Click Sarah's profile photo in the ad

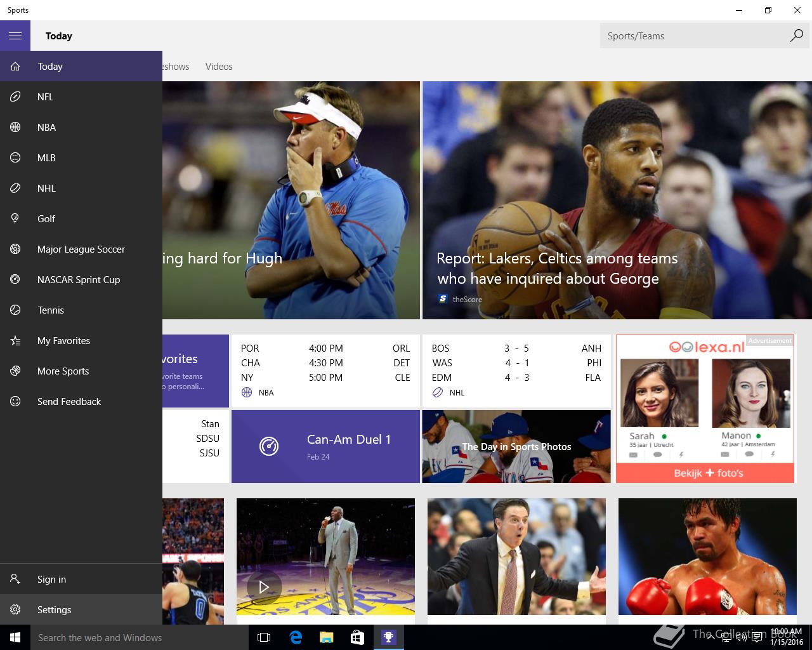coord(659,393)
